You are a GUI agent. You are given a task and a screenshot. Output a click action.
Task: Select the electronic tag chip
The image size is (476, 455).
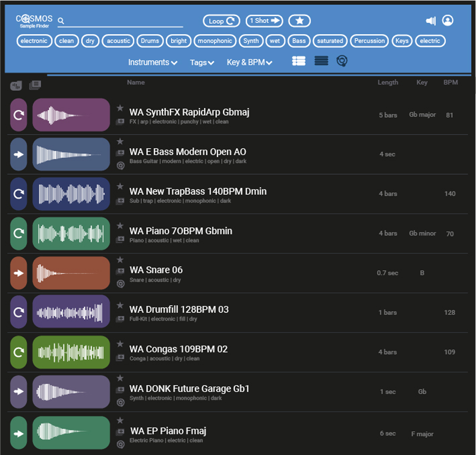(34, 41)
